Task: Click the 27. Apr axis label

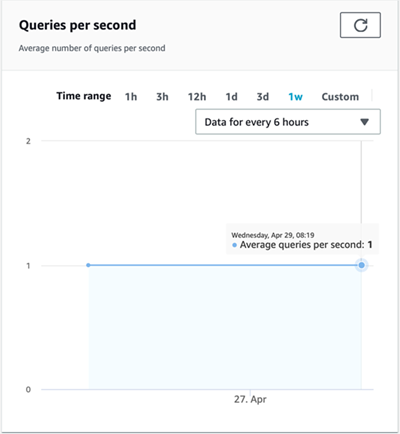Action: coord(250,399)
